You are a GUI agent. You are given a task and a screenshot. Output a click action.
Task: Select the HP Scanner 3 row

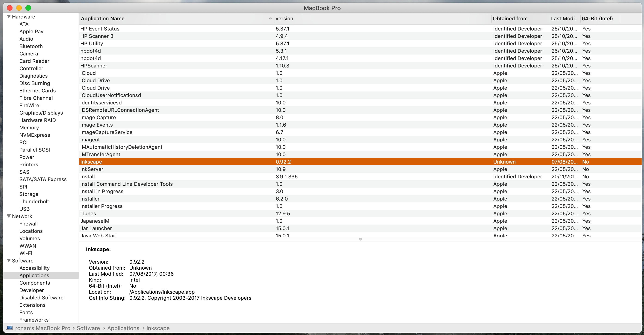(x=360, y=36)
